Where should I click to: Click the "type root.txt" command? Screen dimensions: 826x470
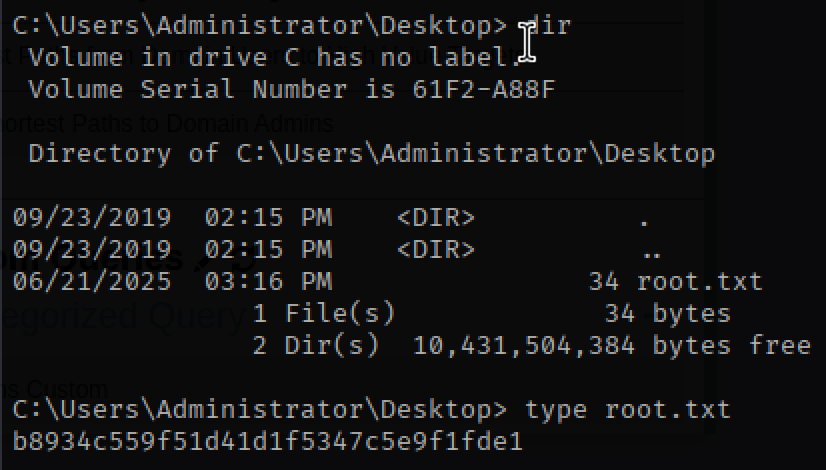627,409
